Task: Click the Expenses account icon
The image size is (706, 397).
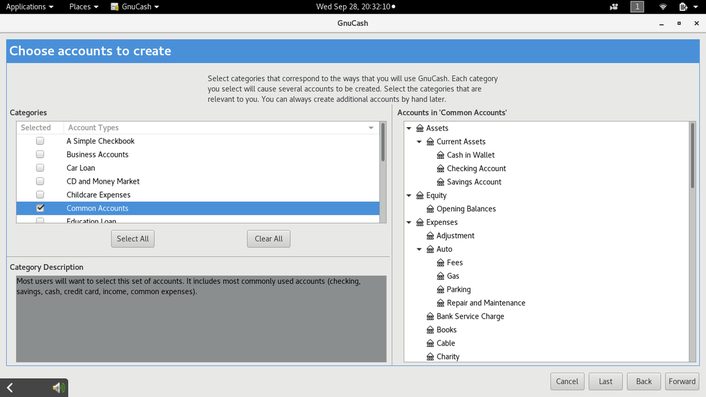Action: pos(420,222)
